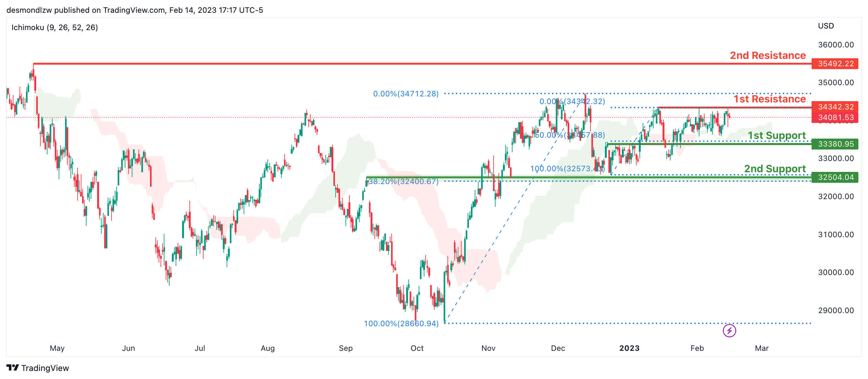Click the USD currency label

pos(826,26)
